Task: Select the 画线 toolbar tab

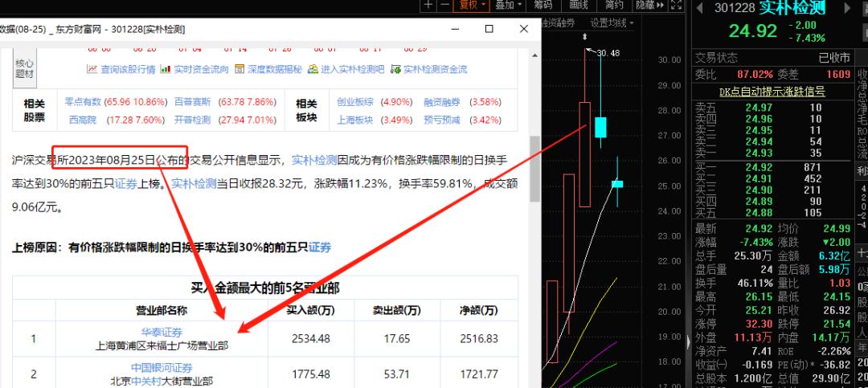Action: 578,5
